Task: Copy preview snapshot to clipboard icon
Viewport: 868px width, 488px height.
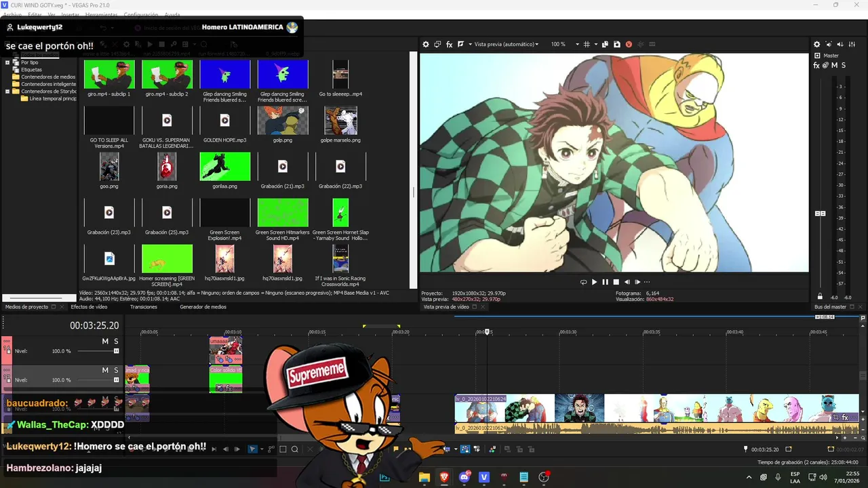Action: [606, 44]
